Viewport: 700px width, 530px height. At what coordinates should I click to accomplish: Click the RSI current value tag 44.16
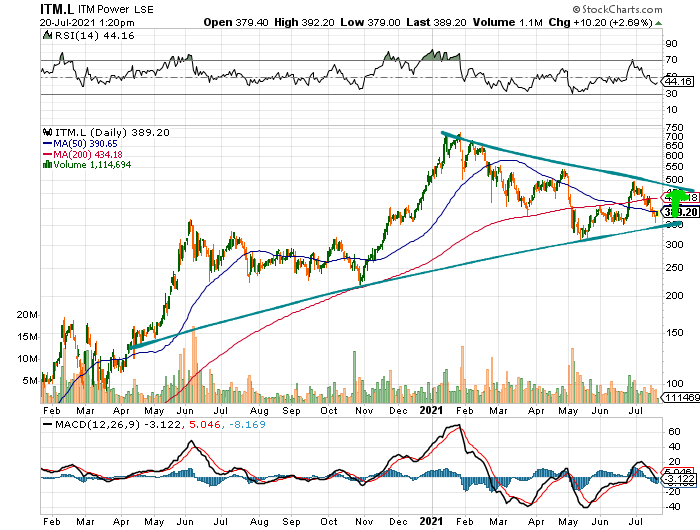click(x=678, y=81)
